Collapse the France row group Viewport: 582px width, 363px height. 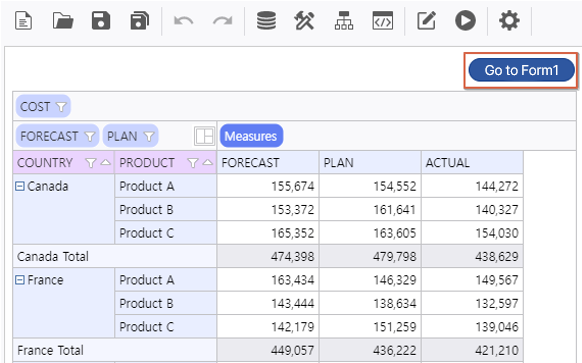(x=20, y=280)
